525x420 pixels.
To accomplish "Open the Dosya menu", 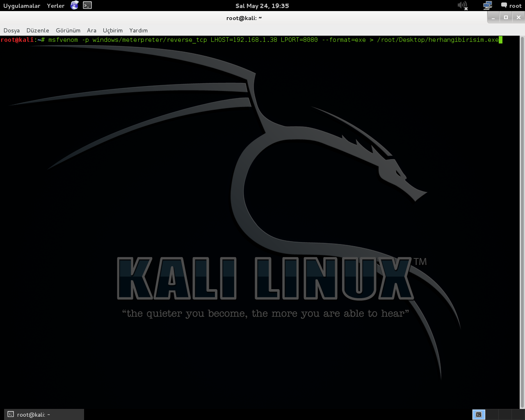I will [x=11, y=30].
